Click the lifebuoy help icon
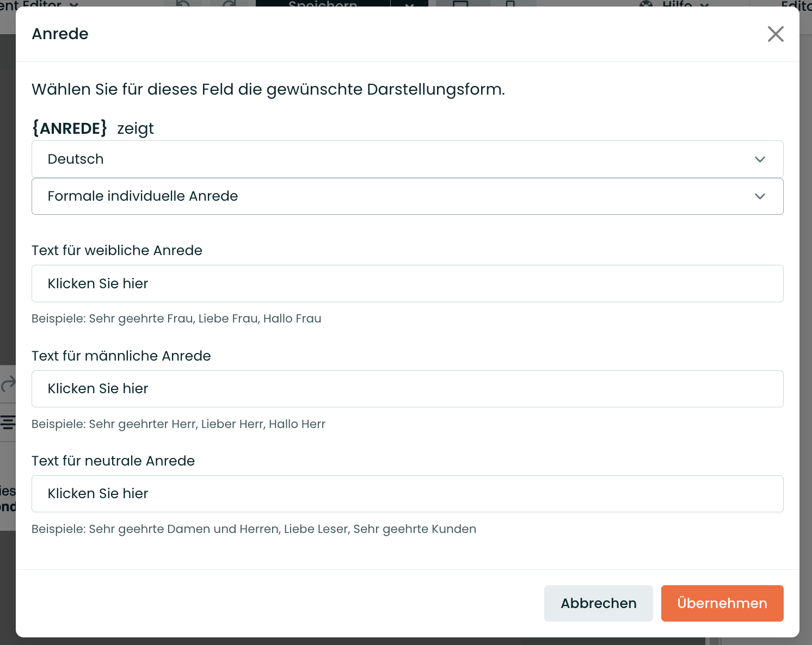Image resolution: width=812 pixels, height=645 pixels. [x=646, y=4]
